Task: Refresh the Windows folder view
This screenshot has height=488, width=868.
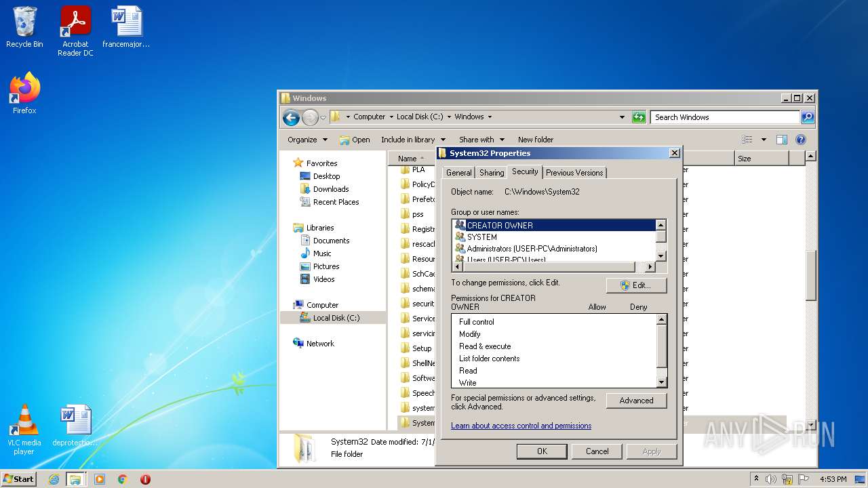Action: (639, 117)
